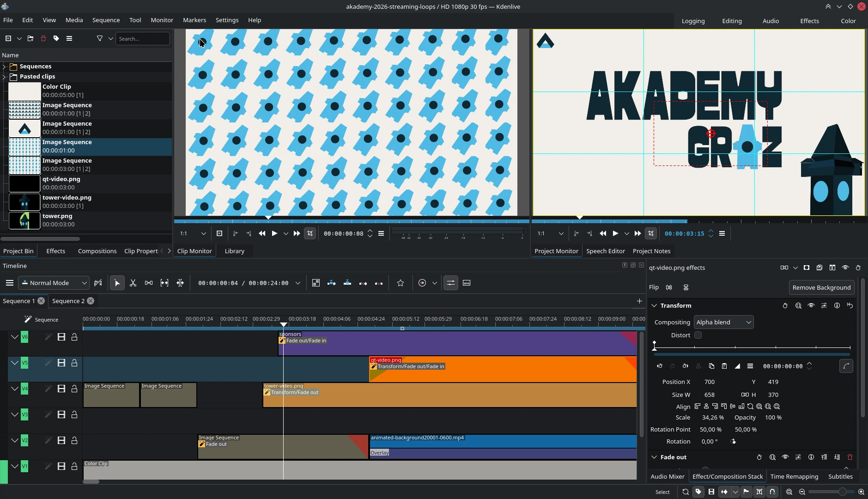
Task: Collapse the Transform effect section
Action: pos(654,305)
